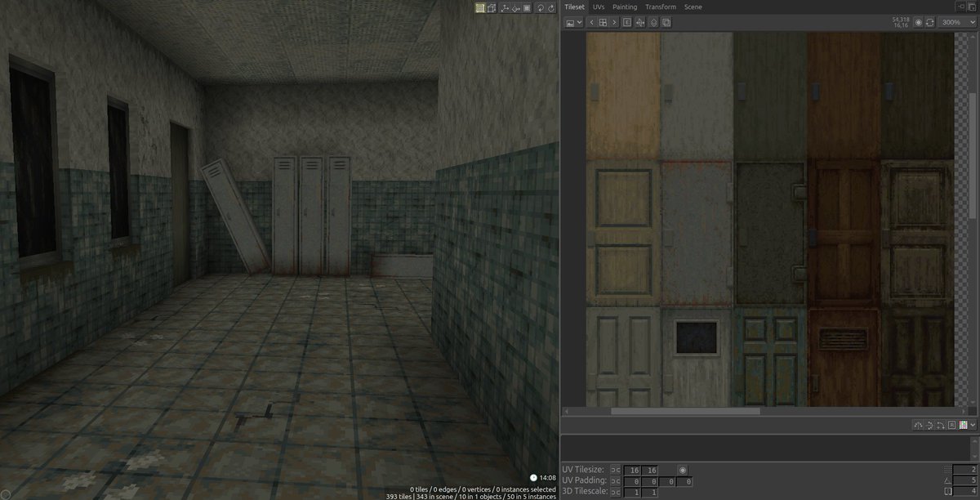This screenshot has width=980, height=500.
Task: Click the vertical scrollbar beside the text box
Action: pos(974,449)
